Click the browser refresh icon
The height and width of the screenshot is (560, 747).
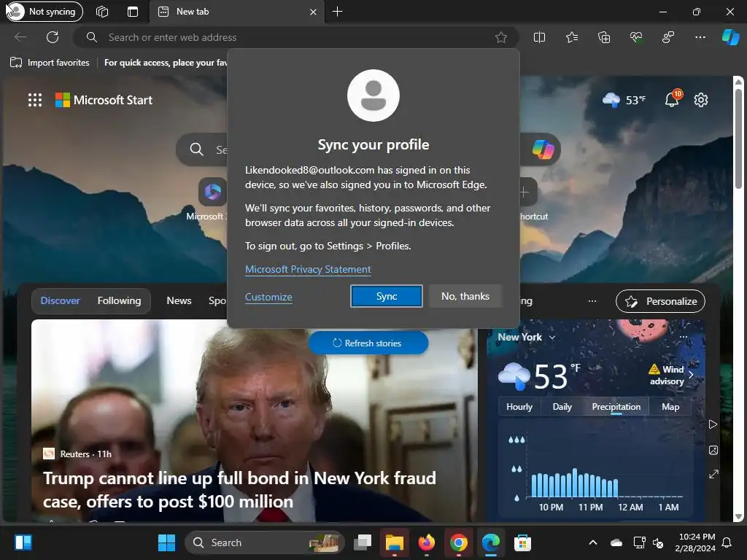click(53, 37)
